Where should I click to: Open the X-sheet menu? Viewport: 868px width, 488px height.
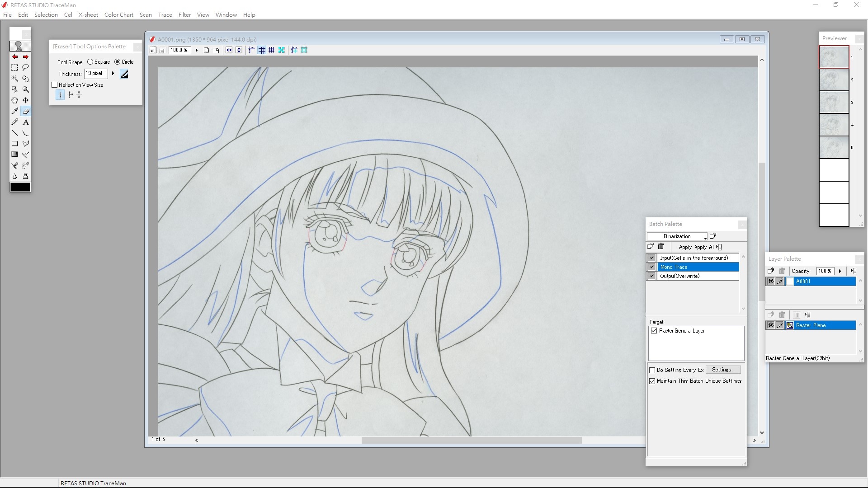click(88, 14)
